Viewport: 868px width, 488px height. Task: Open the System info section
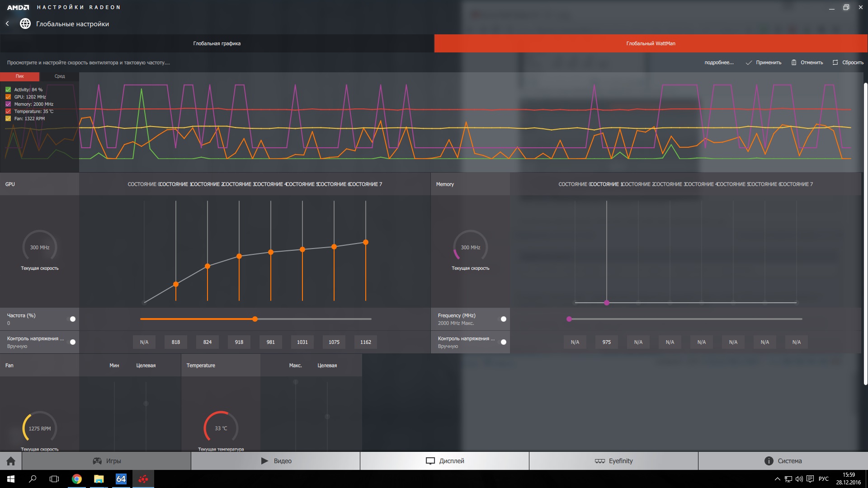coord(783,461)
